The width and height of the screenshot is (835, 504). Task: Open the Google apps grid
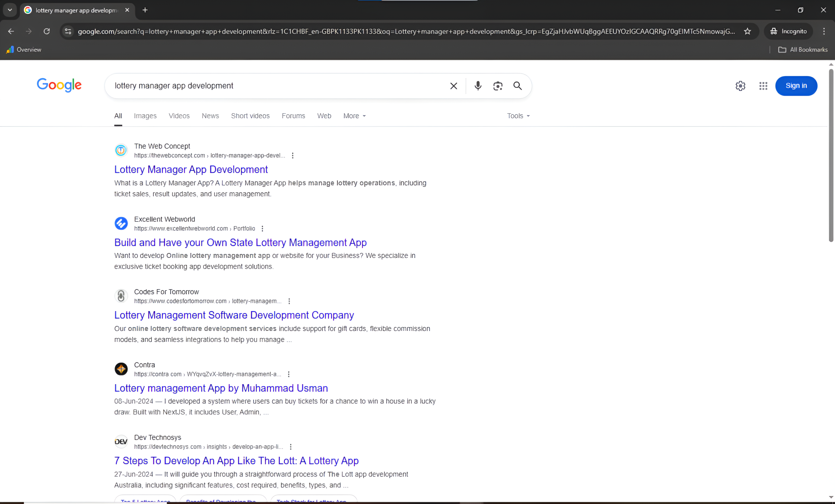[x=763, y=86]
